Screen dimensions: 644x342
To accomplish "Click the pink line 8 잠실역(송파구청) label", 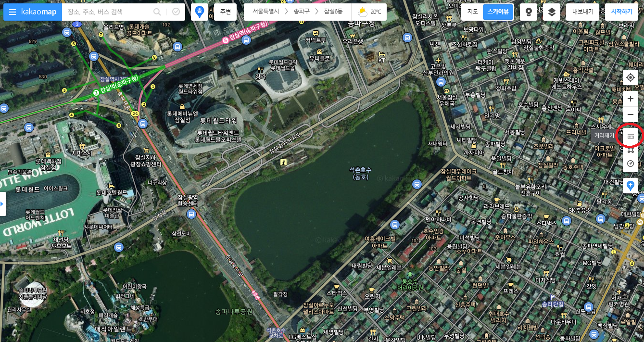I will (x=245, y=34).
